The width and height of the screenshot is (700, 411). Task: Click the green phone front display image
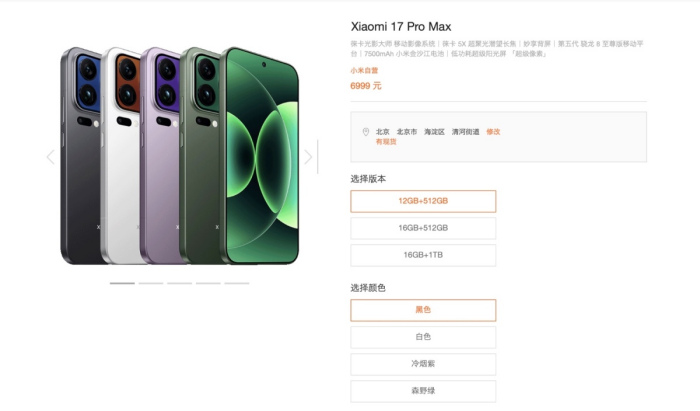click(261, 156)
